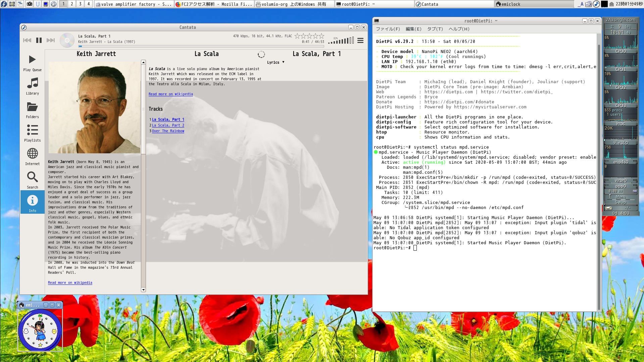644x362 pixels.
Task: Rate track with the fifth star
Action: (321, 36)
